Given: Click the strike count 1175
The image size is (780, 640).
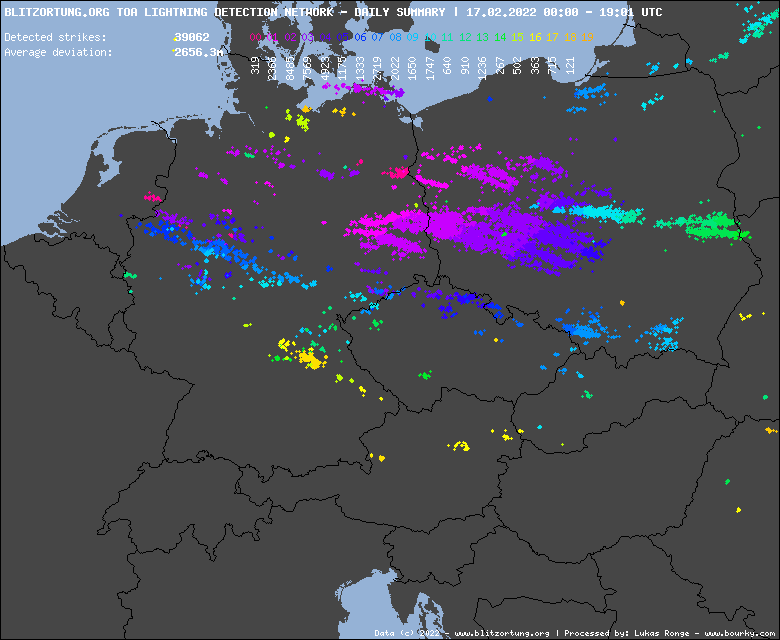Looking at the screenshot, I should 343,69.
